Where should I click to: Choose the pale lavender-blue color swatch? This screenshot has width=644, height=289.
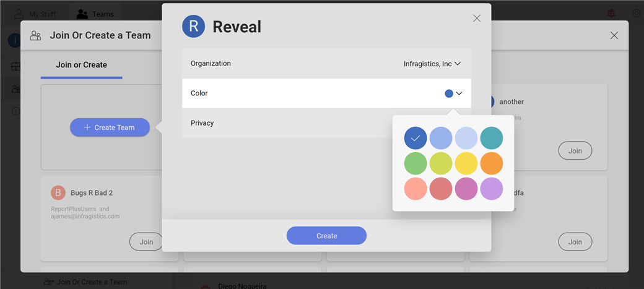coord(466,138)
